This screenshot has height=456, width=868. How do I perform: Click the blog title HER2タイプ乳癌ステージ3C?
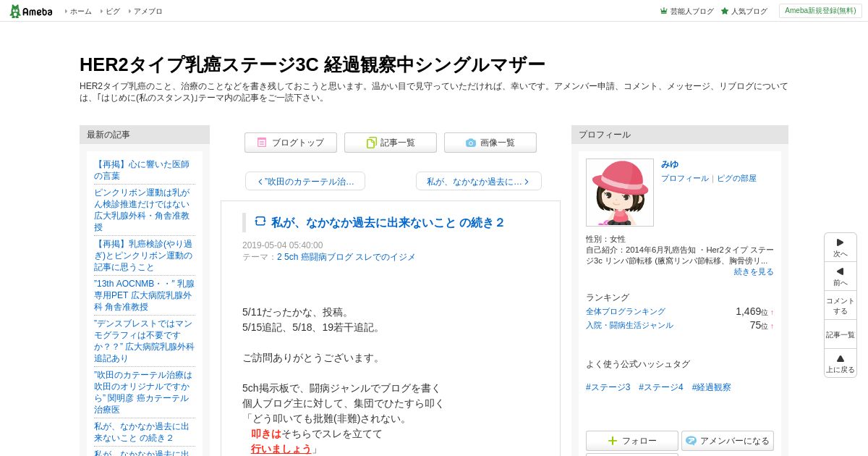(x=312, y=64)
